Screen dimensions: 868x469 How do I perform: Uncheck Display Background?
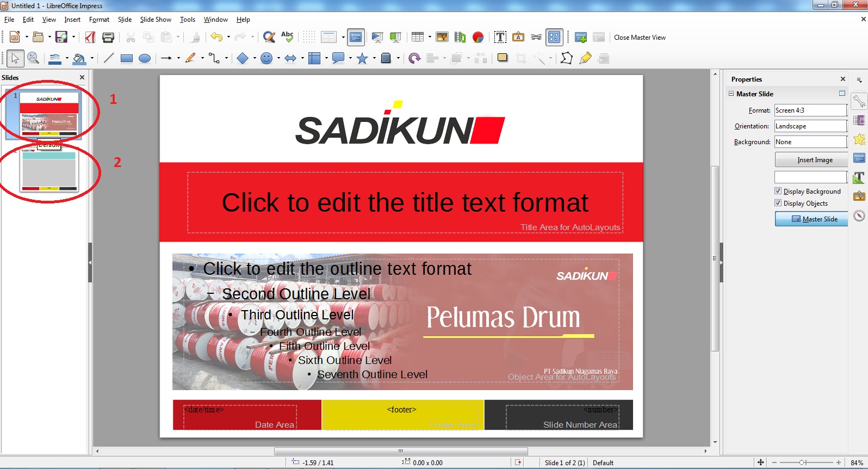(x=778, y=191)
